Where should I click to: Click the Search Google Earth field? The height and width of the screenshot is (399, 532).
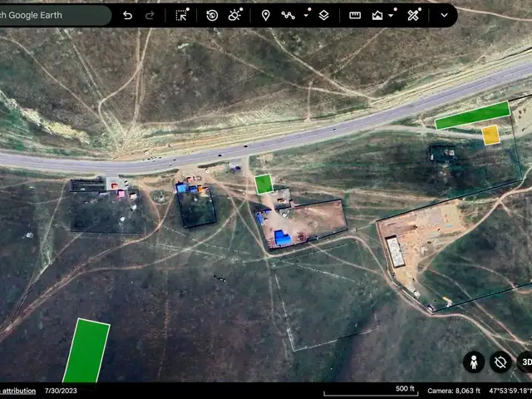pos(54,15)
